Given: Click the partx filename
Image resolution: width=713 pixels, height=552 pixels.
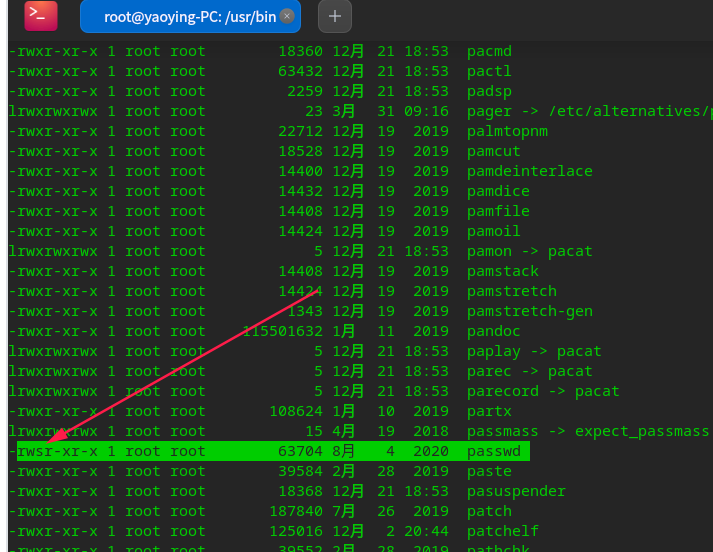Looking at the screenshot, I should (x=489, y=411).
